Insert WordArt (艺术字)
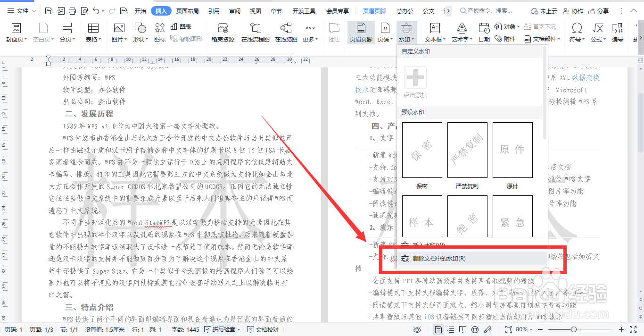Image resolution: width=644 pixels, height=336 pixels. [x=462, y=33]
